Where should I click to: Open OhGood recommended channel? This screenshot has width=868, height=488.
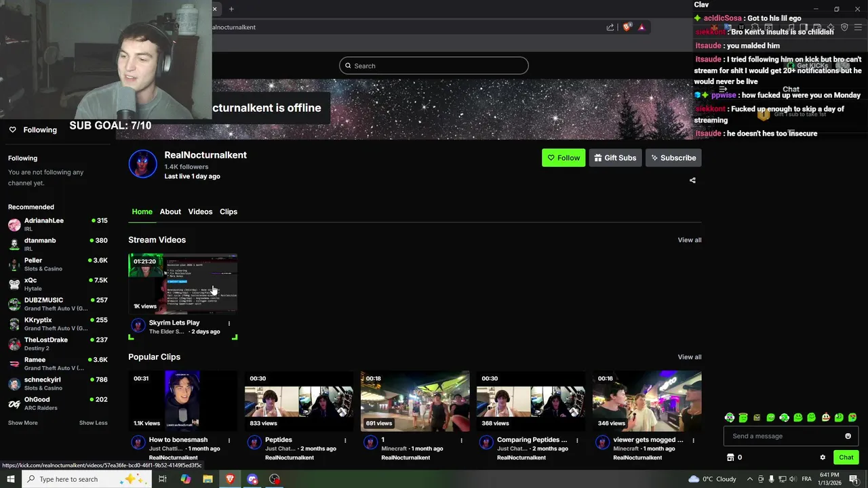[58, 403]
